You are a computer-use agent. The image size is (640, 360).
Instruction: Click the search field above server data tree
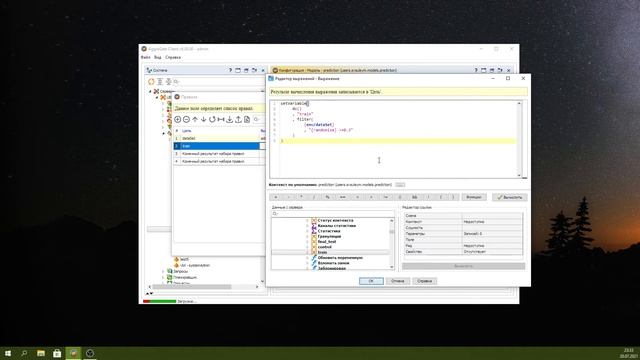(x=333, y=213)
